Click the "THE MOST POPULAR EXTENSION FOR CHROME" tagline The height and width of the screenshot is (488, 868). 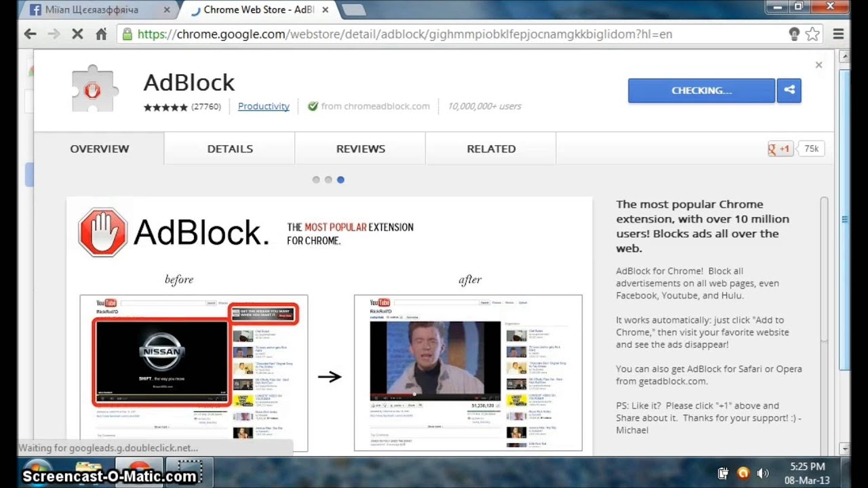click(350, 234)
